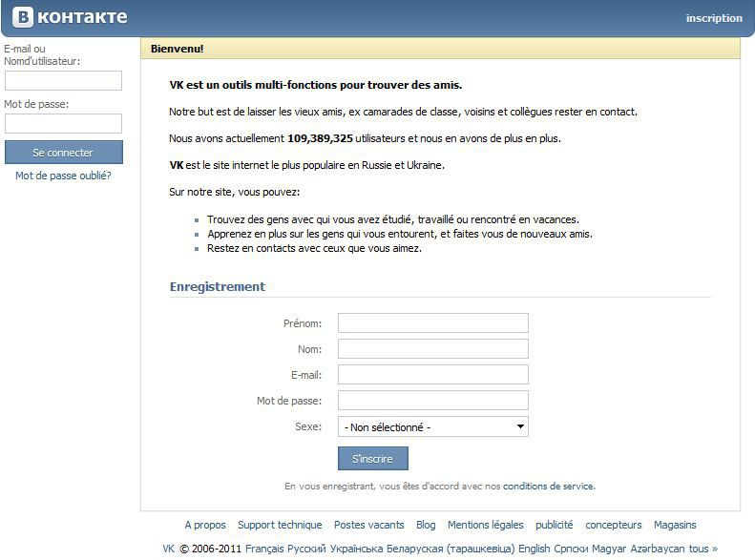The height and width of the screenshot is (560, 755).
Task: Open A propos footer link
Action: (x=205, y=525)
